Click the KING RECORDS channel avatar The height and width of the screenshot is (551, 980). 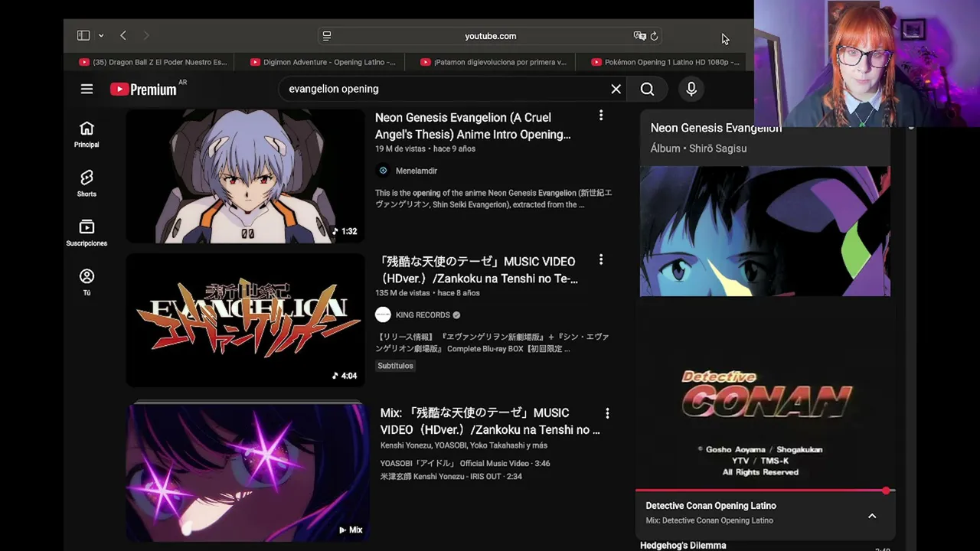pos(383,315)
